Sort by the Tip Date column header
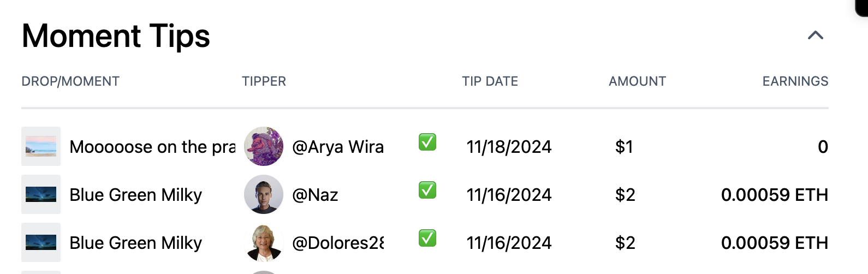Screen dimensions: 868x274 [x=490, y=81]
